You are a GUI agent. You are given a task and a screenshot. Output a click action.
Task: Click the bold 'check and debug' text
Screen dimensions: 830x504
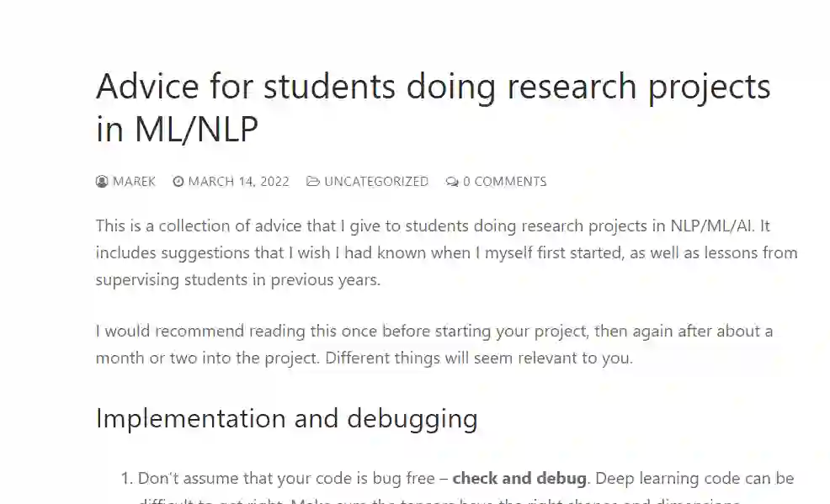519,479
